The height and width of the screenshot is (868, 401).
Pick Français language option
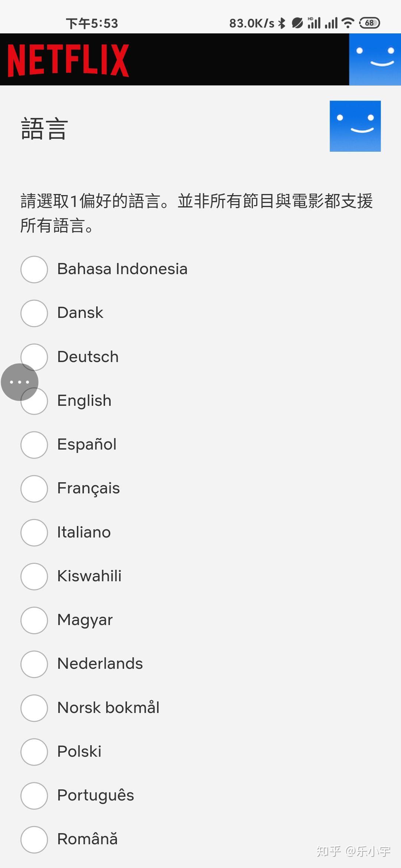pyautogui.click(x=34, y=489)
